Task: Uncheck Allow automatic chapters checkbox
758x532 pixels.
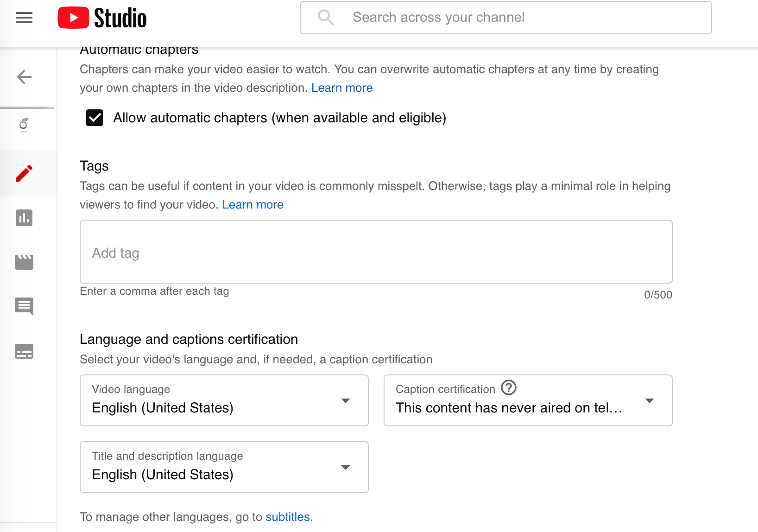Action: tap(95, 118)
